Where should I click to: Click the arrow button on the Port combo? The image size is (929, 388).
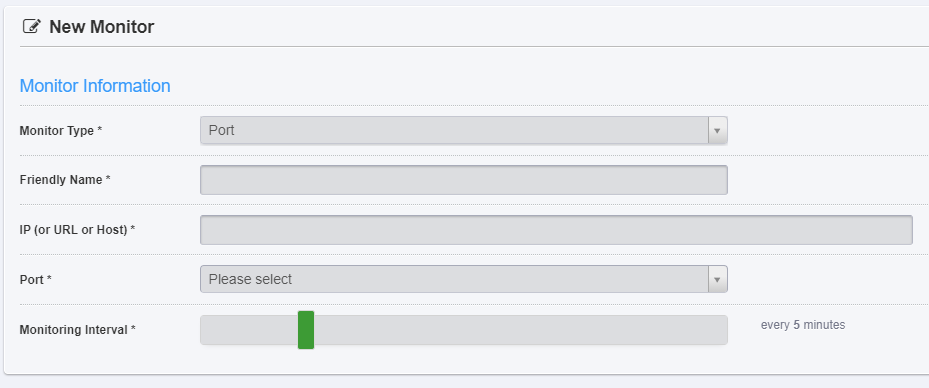[717, 279]
